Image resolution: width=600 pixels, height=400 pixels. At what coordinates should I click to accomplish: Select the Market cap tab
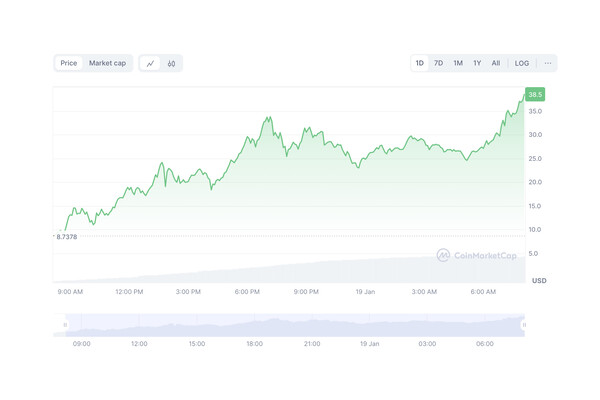(x=107, y=63)
